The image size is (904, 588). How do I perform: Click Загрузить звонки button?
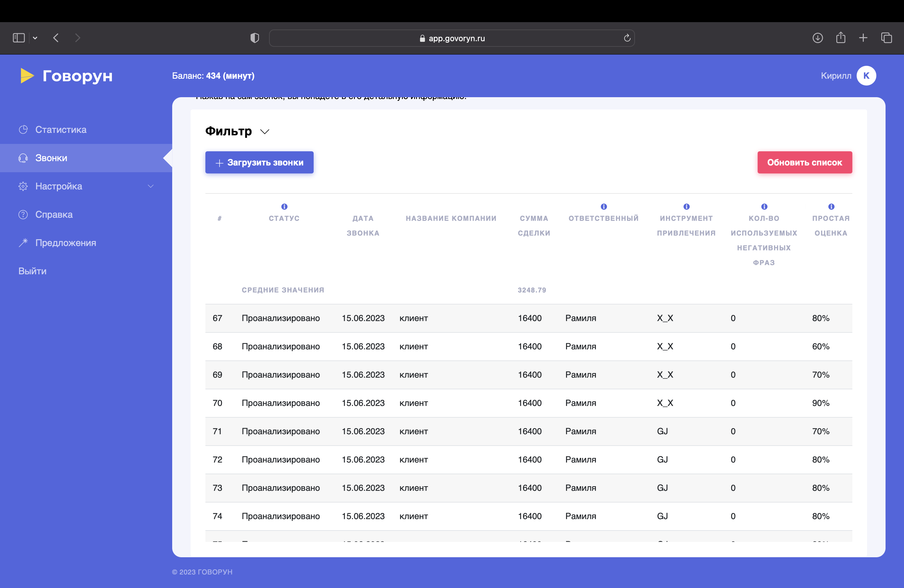click(x=260, y=163)
